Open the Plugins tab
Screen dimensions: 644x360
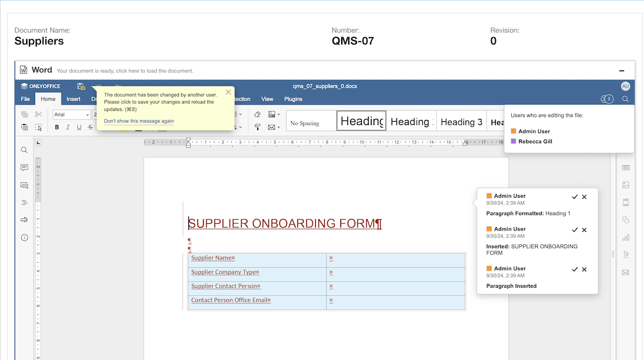[x=293, y=99]
